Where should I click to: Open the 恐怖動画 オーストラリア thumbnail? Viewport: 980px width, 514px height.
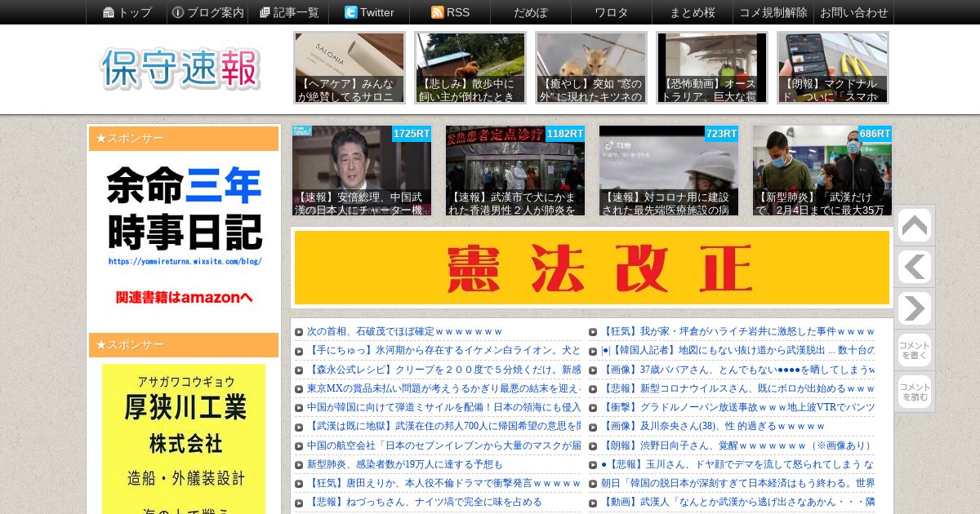(712, 68)
